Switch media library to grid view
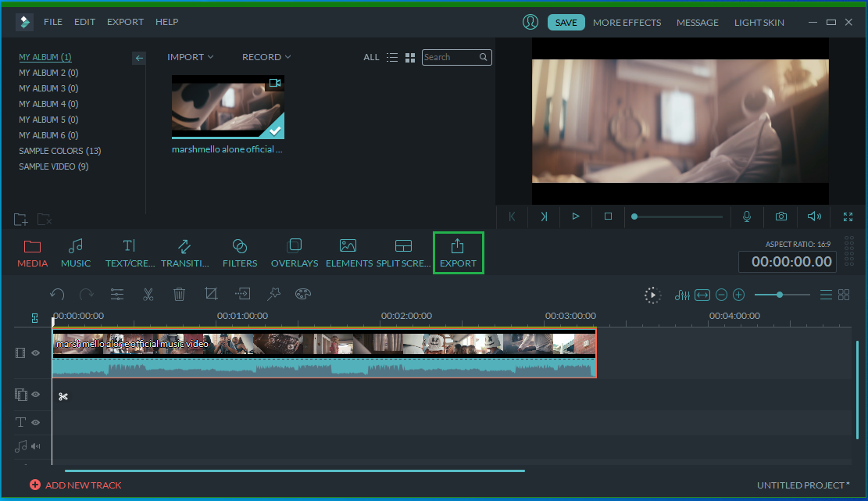 (410, 58)
